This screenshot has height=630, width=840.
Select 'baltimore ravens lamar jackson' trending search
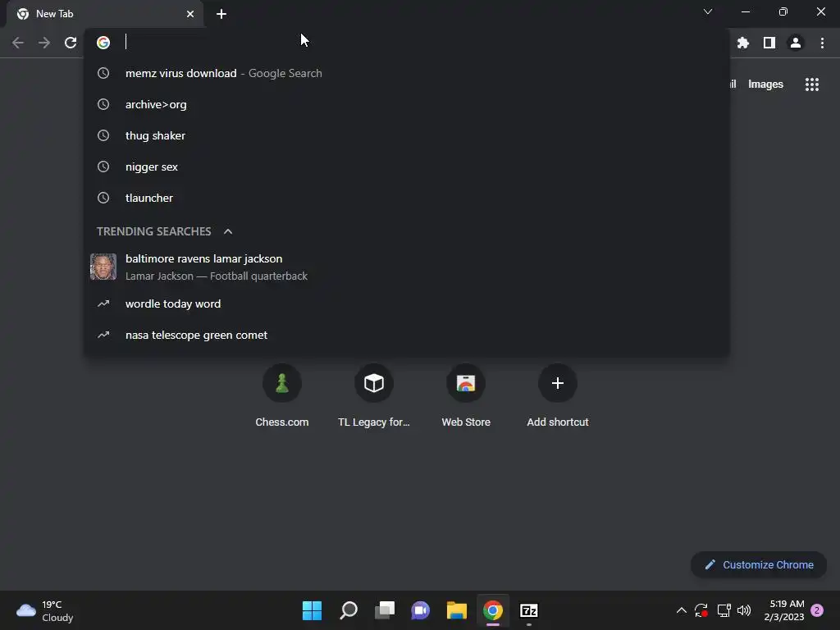click(407, 267)
